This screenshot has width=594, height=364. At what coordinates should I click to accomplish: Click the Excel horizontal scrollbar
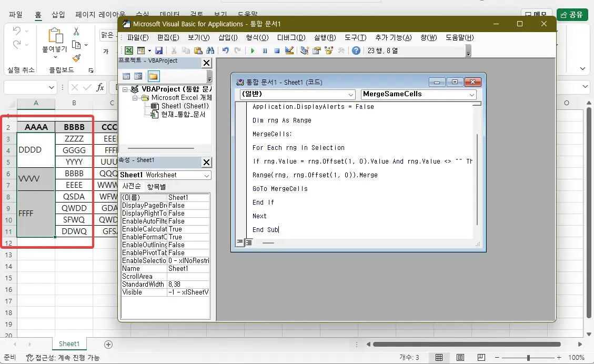pyautogui.click(x=467, y=345)
